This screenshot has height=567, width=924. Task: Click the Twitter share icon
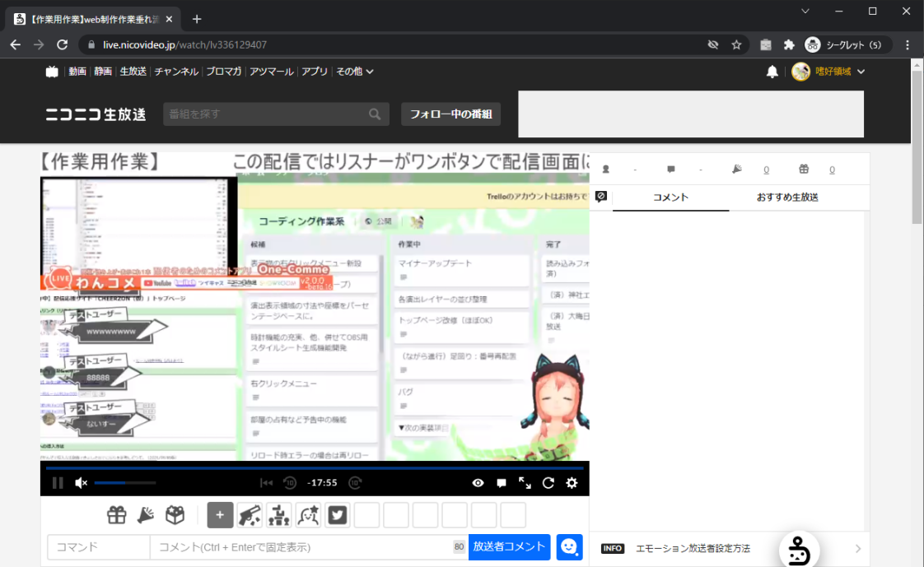338,515
